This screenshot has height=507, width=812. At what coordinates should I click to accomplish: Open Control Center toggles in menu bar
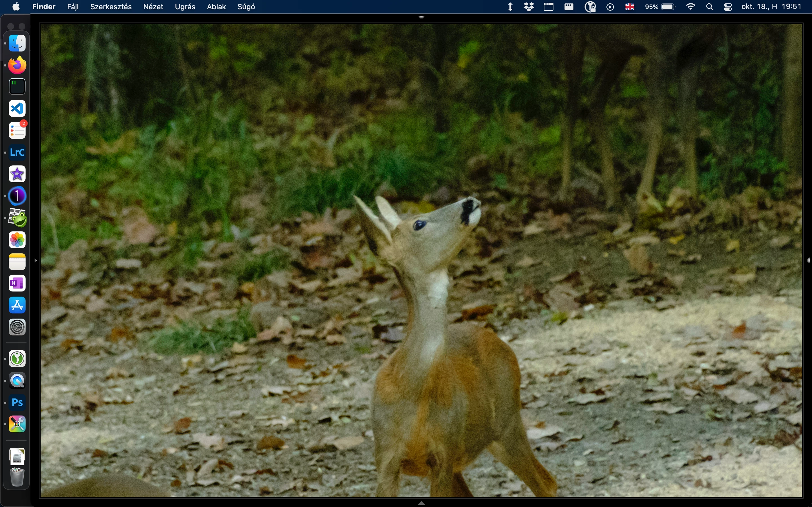728,7
